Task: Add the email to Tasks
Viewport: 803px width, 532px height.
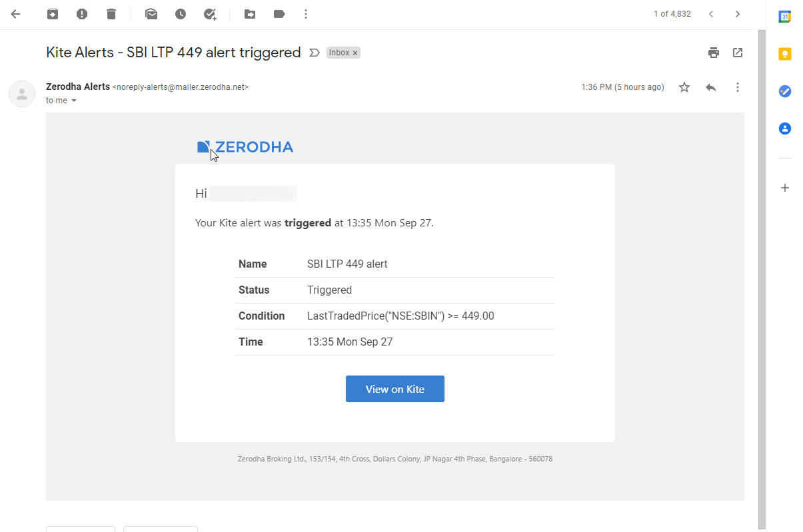Action: (210, 14)
